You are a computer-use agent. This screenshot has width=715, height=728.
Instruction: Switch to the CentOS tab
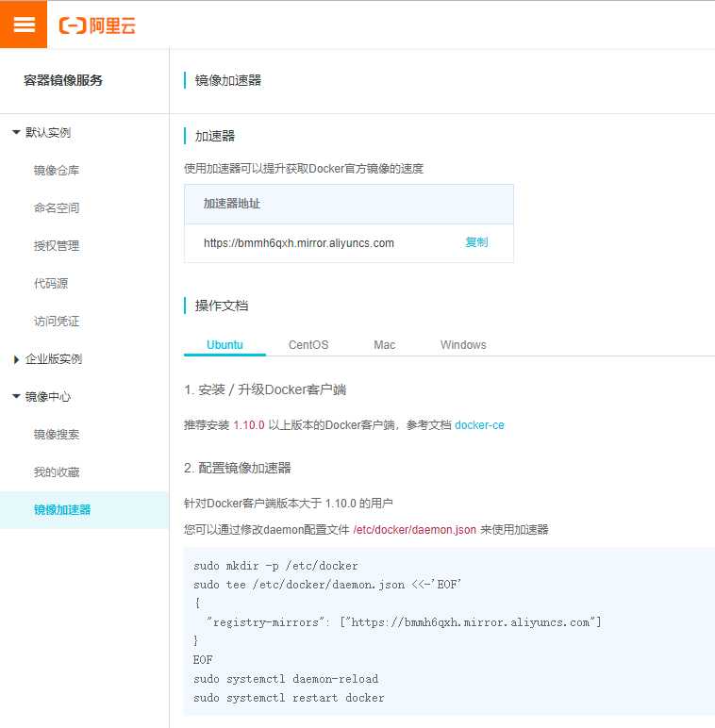click(x=308, y=345)
